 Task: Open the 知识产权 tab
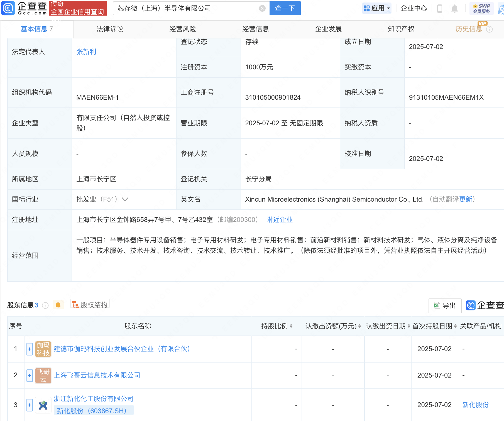tap(401, 29)
